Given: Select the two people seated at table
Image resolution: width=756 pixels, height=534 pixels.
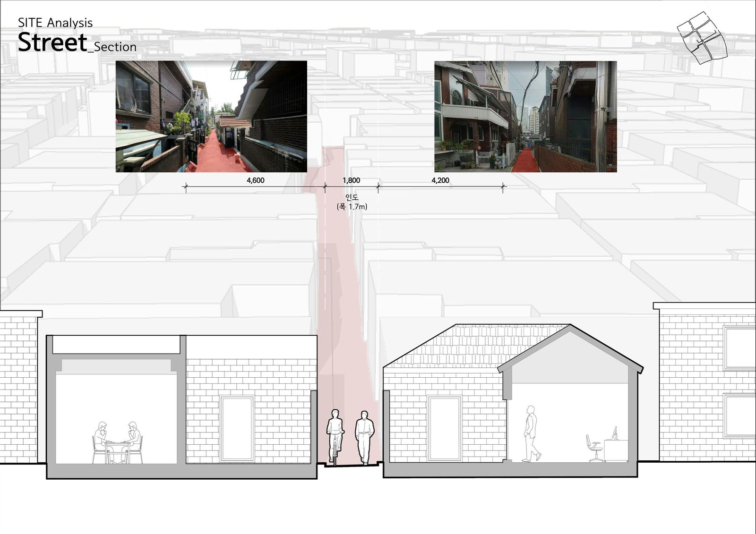Looking at the screenshot, I should coord(117,442).
